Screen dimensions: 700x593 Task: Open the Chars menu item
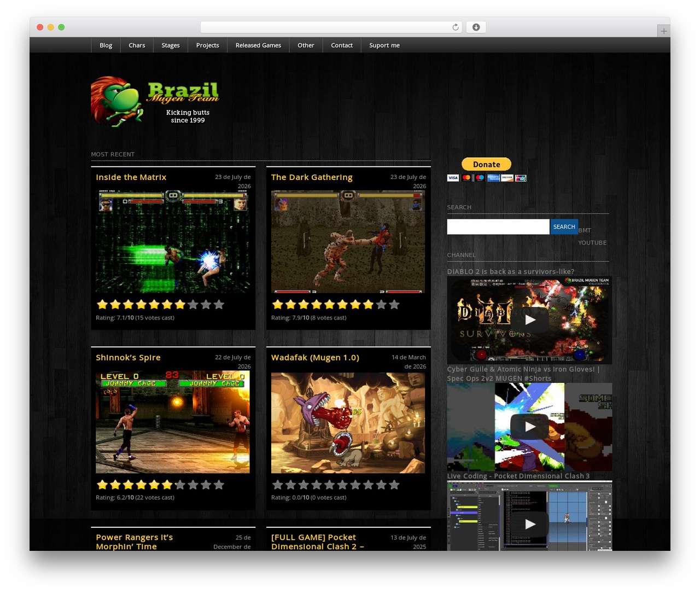[x=137, y=45]
